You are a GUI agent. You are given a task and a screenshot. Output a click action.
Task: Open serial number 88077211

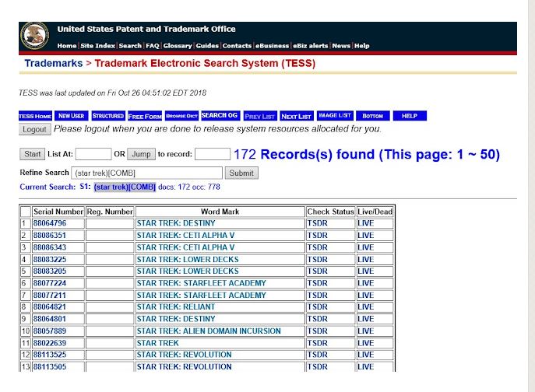click(x=50, y=296)
